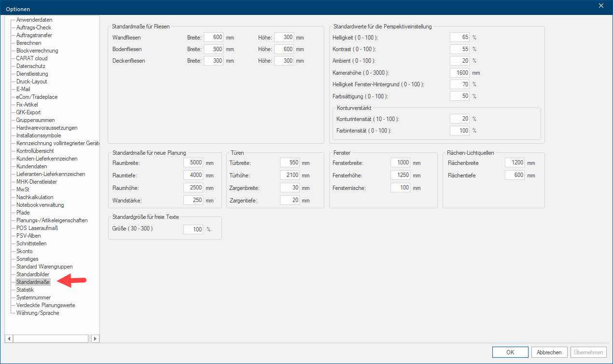Click the Helligkeit Fenster-Hintergrund field
The image size is (613, 364).
460,84
